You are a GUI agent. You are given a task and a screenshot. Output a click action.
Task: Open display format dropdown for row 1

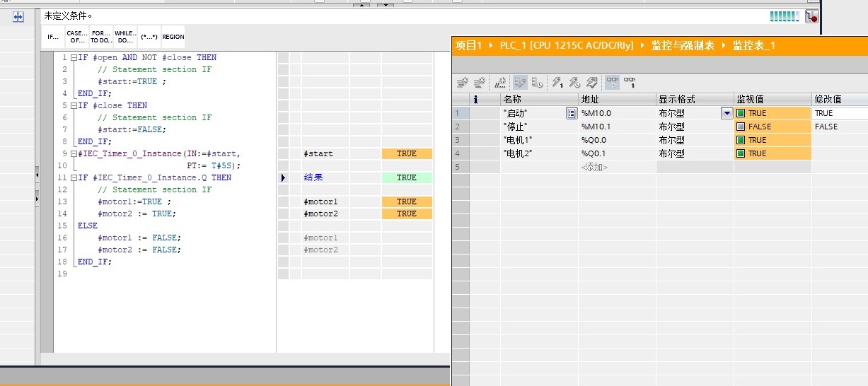click(x=727, y=113)
